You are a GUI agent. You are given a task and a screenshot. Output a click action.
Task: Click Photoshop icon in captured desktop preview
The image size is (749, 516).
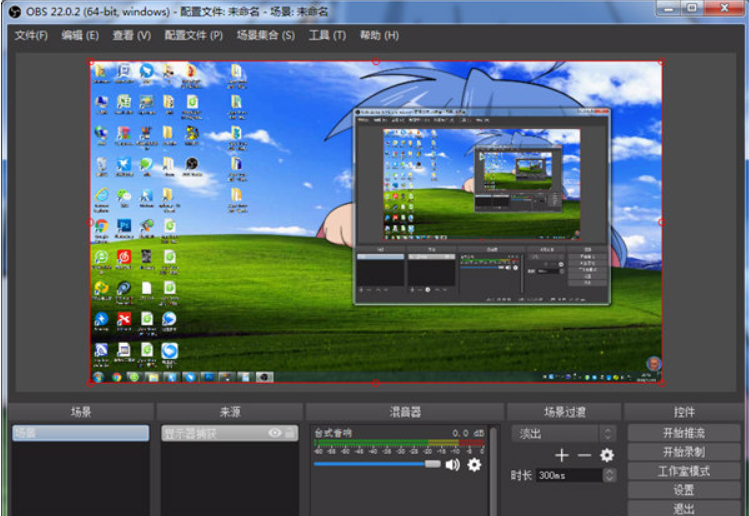click(124, 226)
